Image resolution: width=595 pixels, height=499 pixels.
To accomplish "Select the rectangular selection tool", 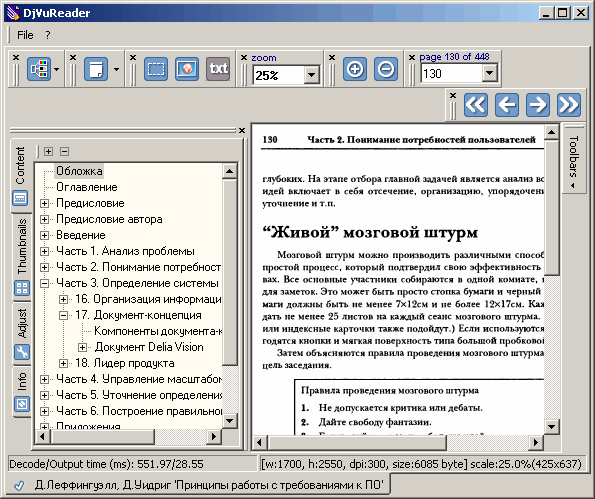I will pos(156,69).
